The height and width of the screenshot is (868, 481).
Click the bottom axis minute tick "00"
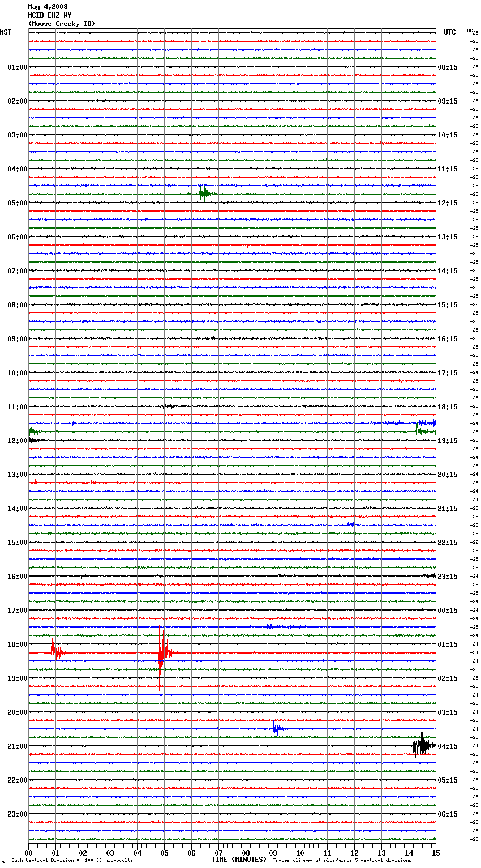(29, 852)
